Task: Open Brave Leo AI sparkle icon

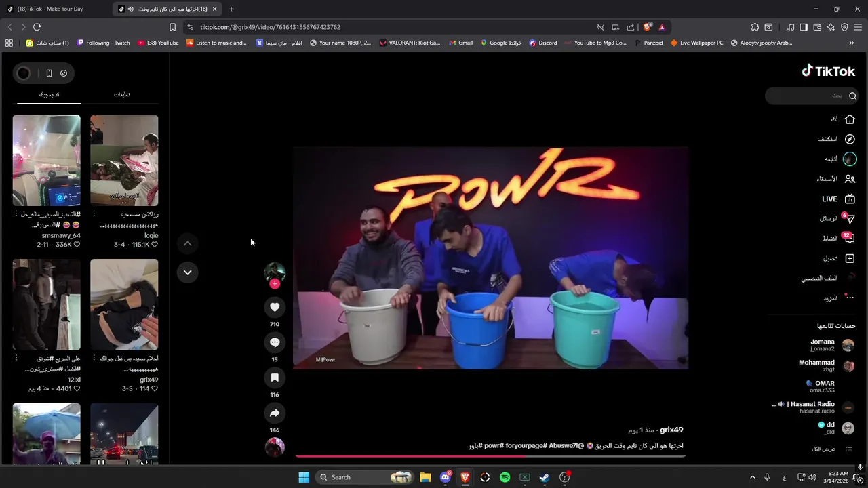Action: click(x=831, y=27)
